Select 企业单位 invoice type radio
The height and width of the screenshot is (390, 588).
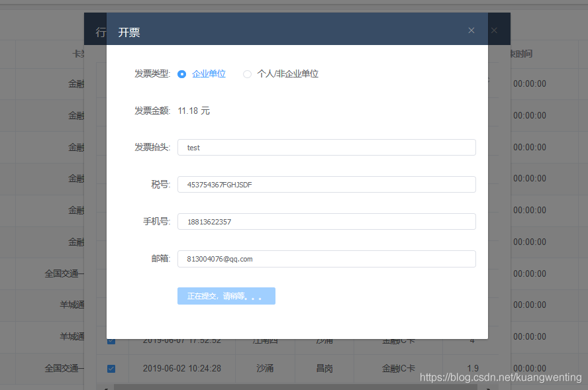[x=182, y=74]
